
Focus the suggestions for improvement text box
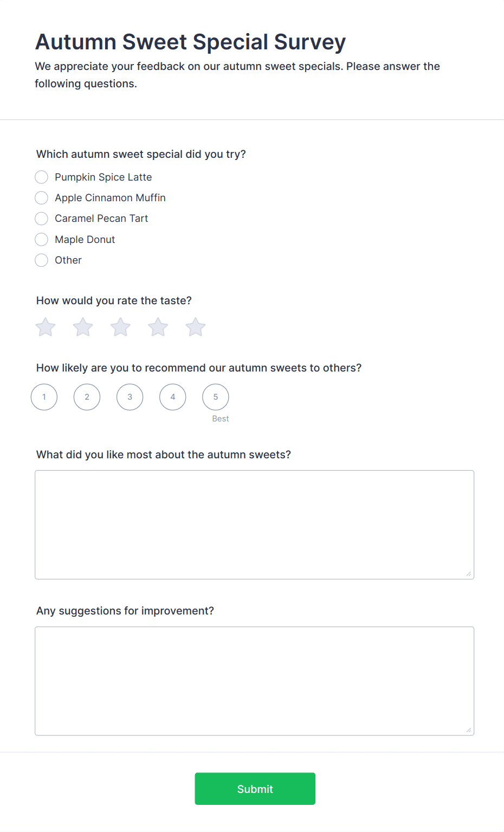254,681
